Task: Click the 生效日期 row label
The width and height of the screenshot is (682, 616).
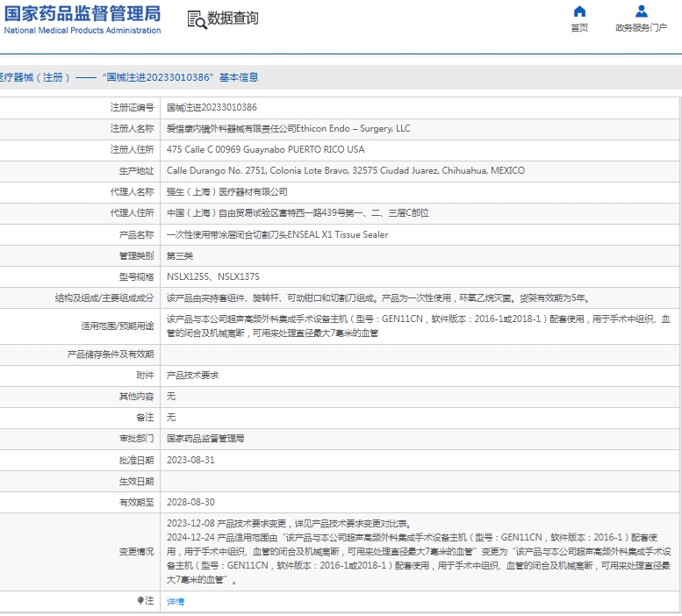Action: coord(137,481)
